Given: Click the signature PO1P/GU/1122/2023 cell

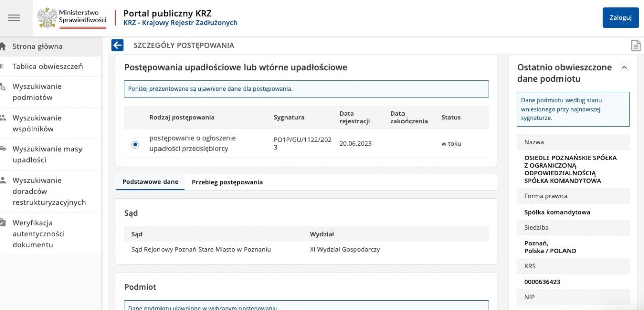Looking at the screenshot, I should [302, 143].
